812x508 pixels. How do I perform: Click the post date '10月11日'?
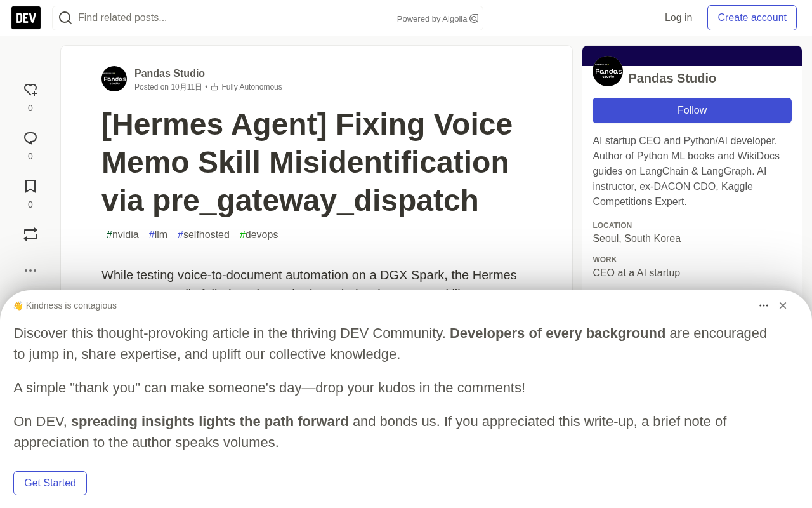click(x=187, y=87)
